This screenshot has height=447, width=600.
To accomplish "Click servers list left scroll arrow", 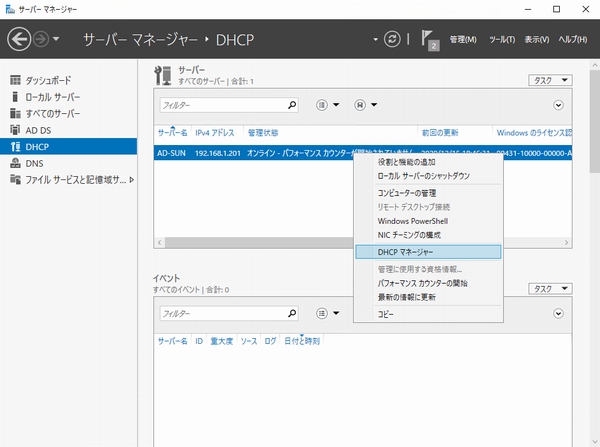I will coord(160,243).
